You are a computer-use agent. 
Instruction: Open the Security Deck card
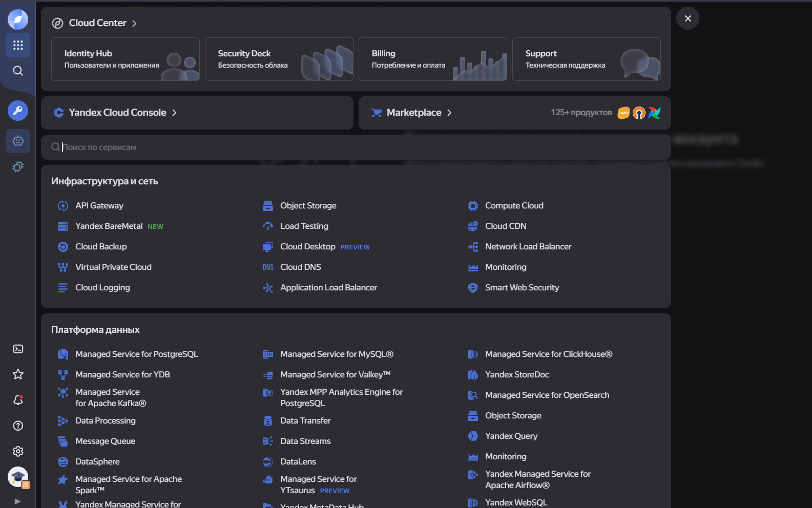pos(279,59)
